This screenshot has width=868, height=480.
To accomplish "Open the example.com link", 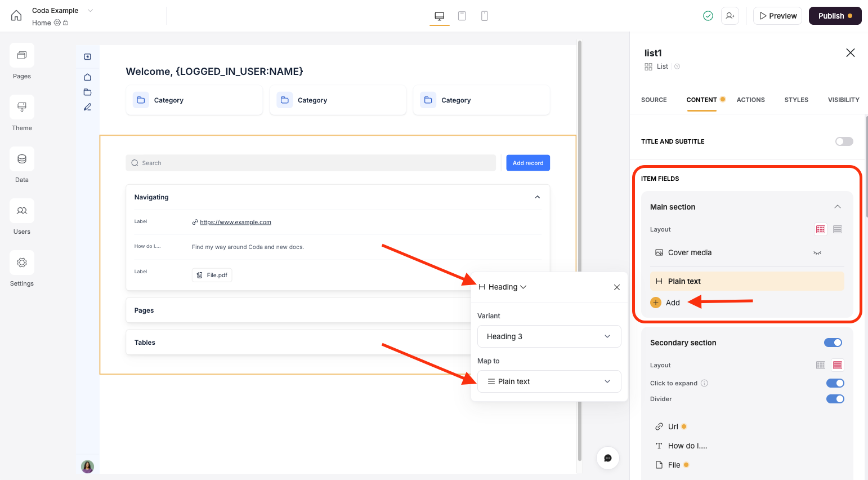I will tap(235, 222).
